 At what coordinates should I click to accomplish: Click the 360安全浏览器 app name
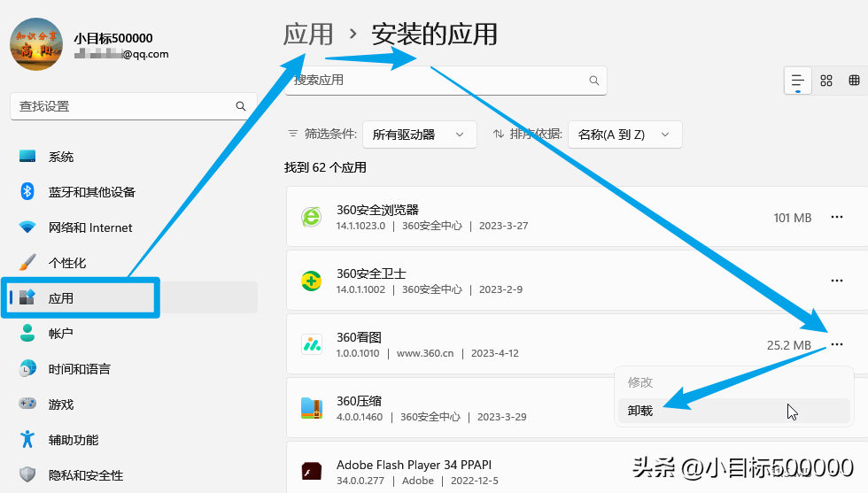click(377, 210)
